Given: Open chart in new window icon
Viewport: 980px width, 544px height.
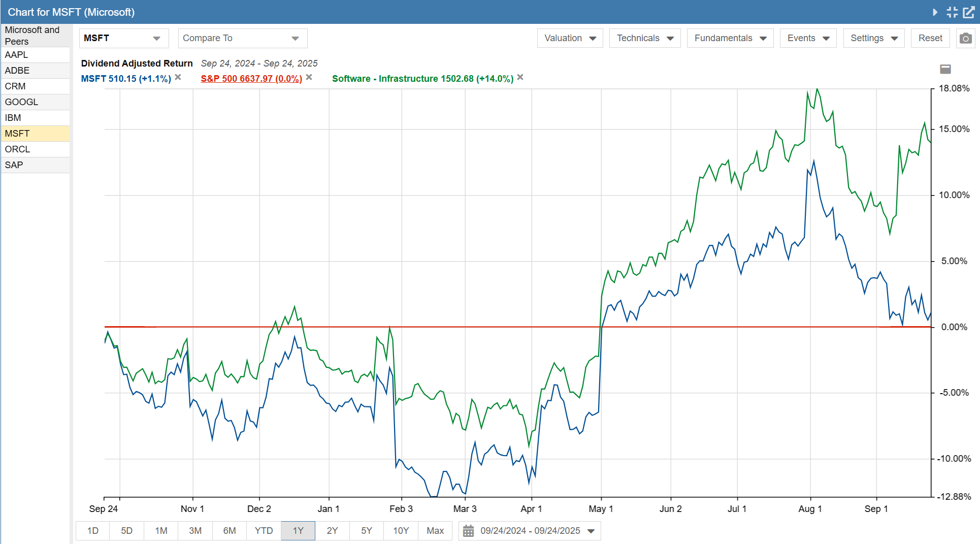Looking at the screenshot, I should pyautogui.click(x=969, y=12).
